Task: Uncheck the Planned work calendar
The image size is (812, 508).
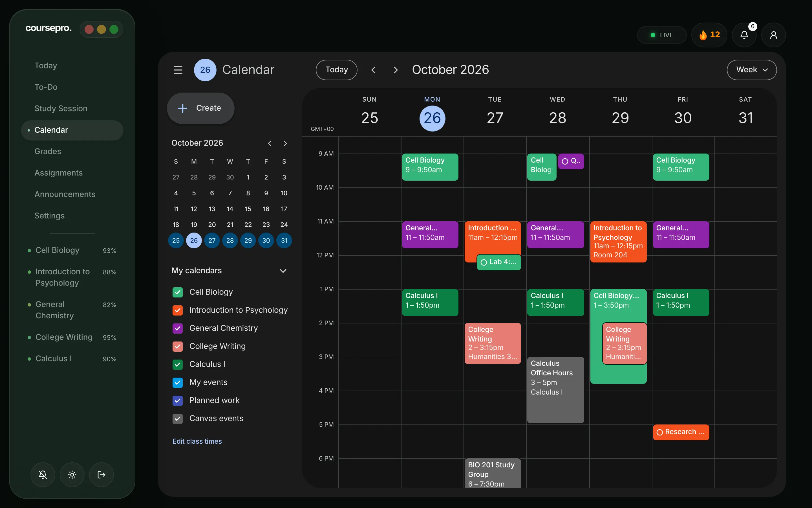Action: (178, 400)
